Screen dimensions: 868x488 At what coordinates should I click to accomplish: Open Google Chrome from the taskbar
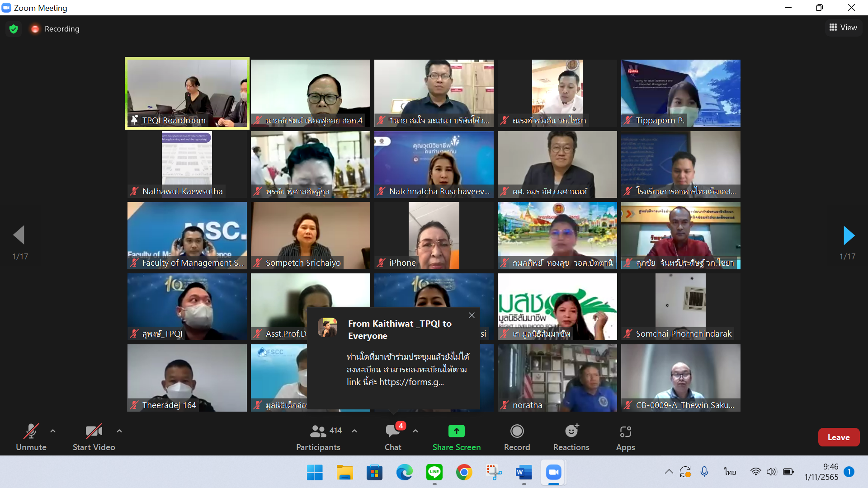tap(464, 472)
